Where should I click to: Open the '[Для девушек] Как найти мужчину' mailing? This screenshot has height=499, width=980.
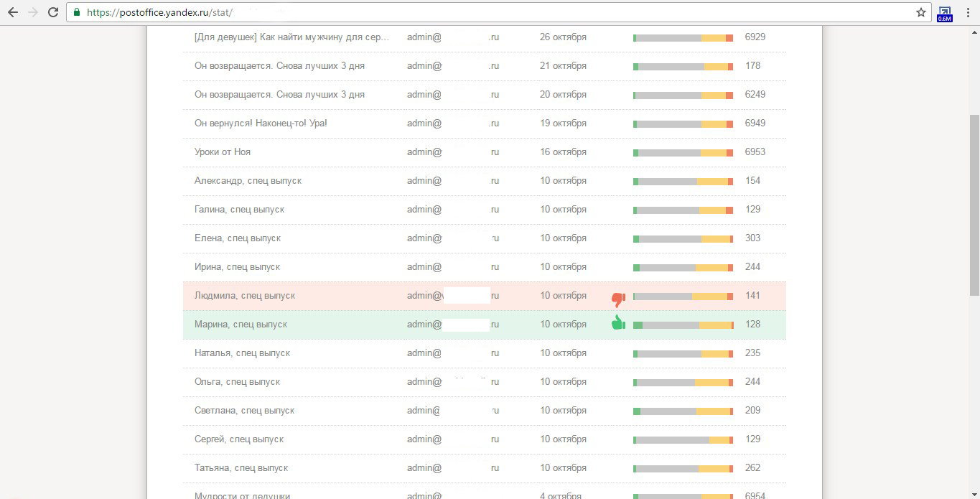pyautogui.click(x=291, y=37)
